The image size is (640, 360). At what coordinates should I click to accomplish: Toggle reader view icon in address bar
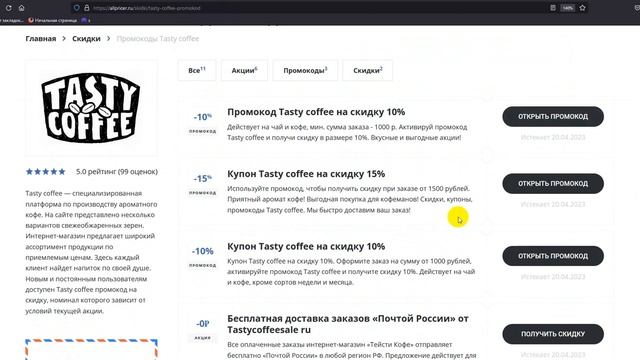[x=553, y=8]
